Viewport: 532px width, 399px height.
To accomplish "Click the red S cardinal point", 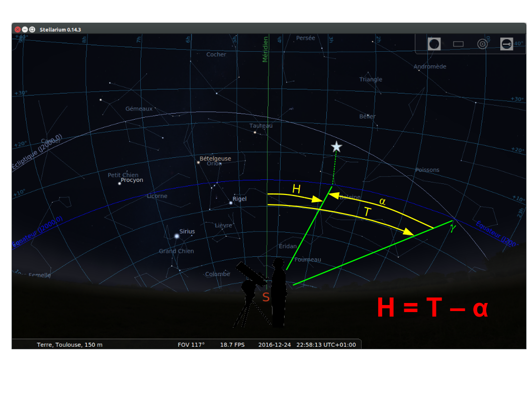I will pos(266,297).
